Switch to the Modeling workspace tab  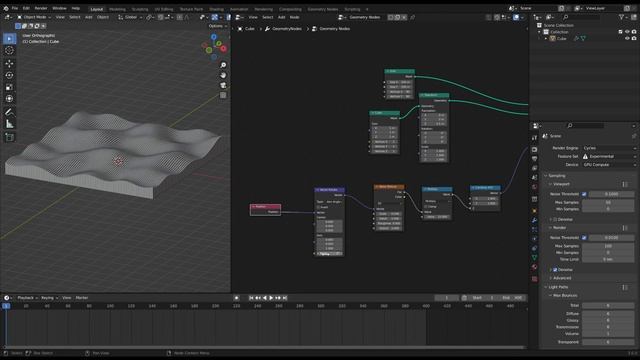tap(117, 9)
